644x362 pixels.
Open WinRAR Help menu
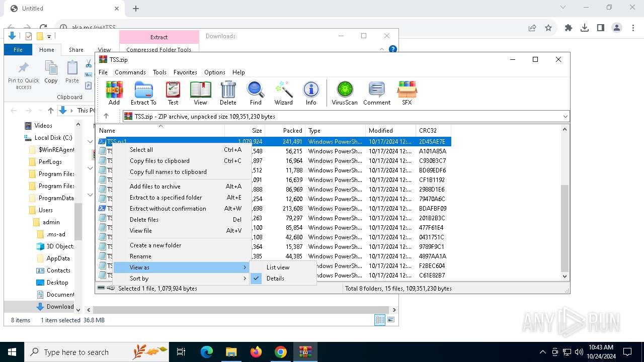click(238, 72)
